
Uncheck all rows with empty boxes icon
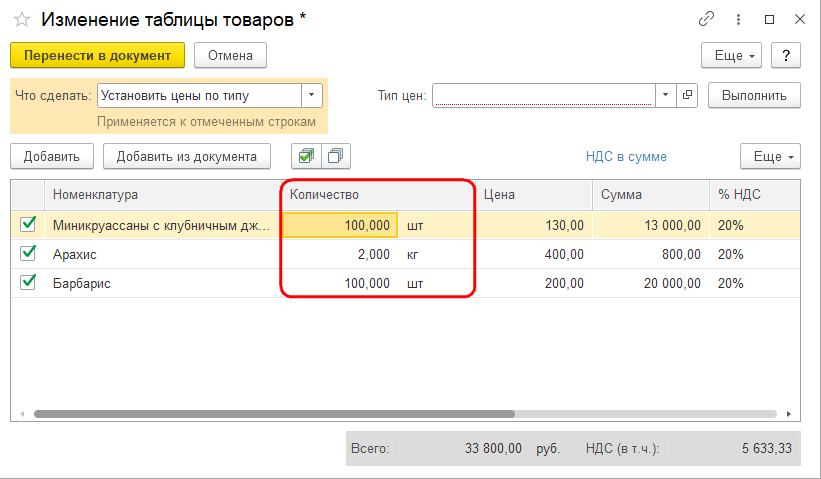336,156
